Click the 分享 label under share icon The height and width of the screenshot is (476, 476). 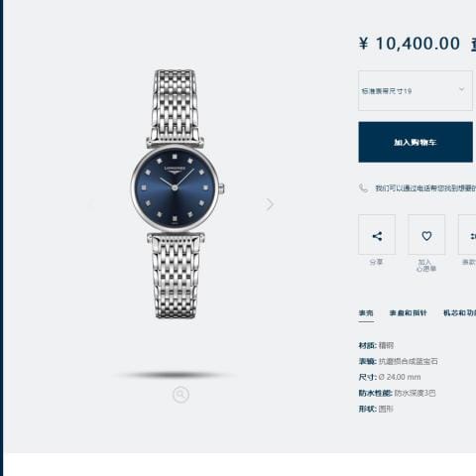(x=376, y=262)
